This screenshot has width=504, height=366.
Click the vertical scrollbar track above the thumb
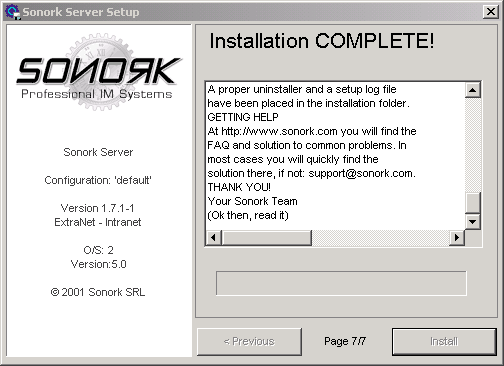point(473,145)
